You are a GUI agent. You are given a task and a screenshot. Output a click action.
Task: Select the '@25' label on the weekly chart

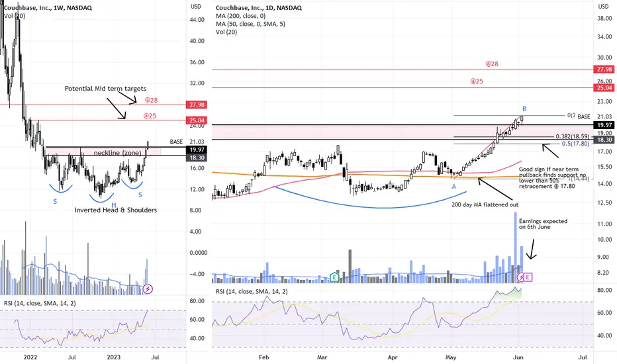coord(150,116)
